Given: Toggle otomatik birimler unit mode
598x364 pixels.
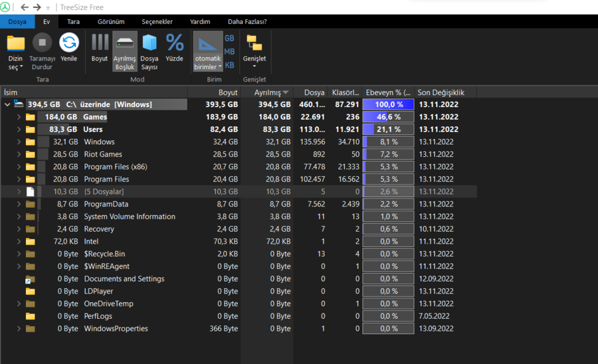Looking at the screenshot, I should point(207,45).
